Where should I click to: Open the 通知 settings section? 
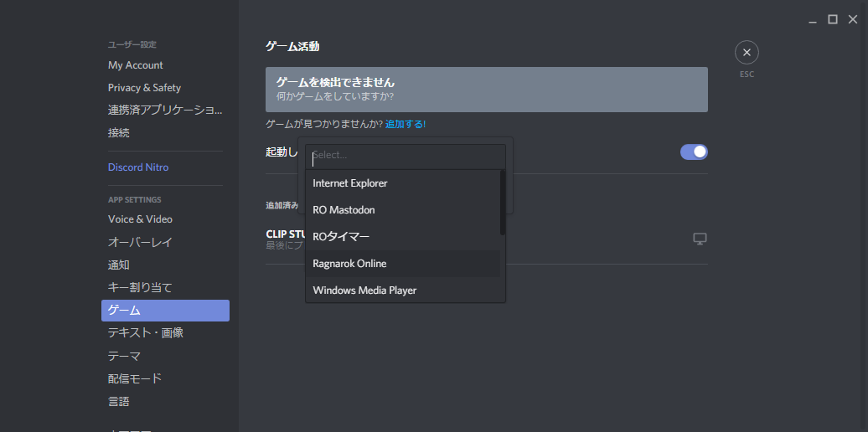tap(119, 265)
